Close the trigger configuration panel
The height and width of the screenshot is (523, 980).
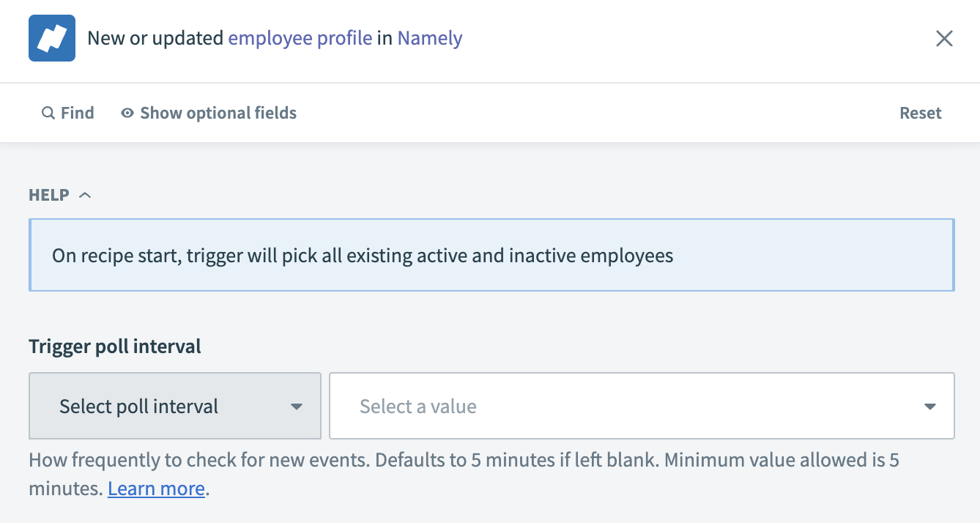click(944, 39)
